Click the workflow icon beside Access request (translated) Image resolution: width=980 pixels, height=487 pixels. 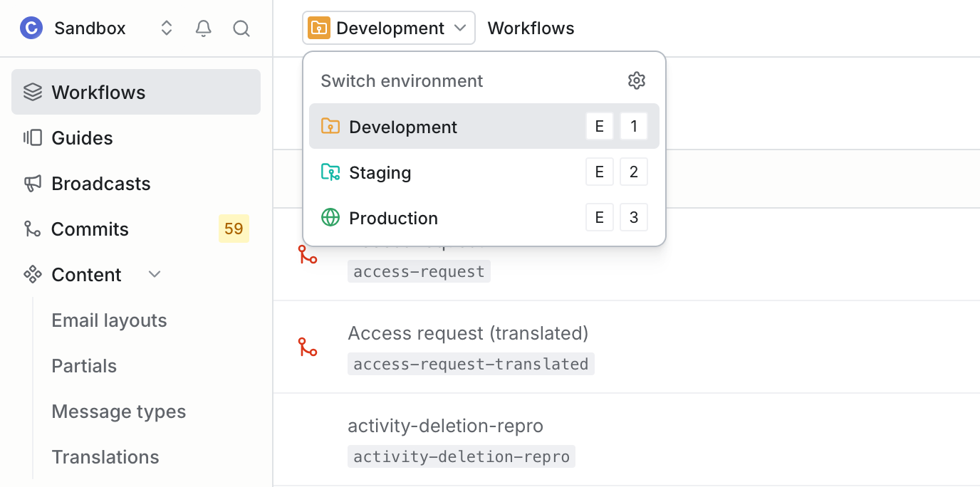pos(307,346)
